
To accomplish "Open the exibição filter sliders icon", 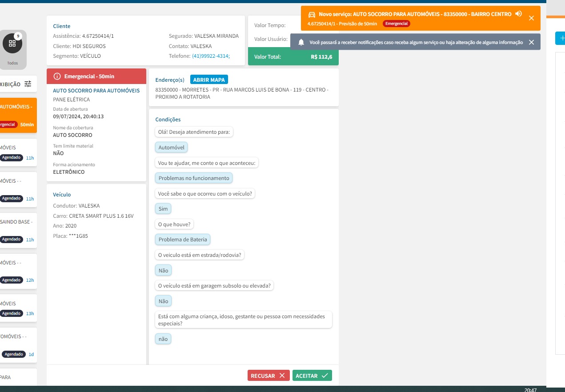I will (x=28, y=84).
